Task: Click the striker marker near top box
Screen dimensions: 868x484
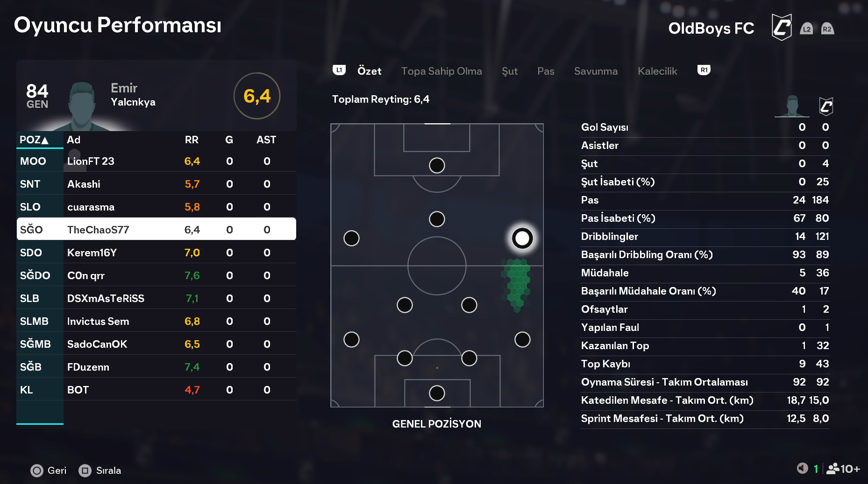Action: pos(437,165)
